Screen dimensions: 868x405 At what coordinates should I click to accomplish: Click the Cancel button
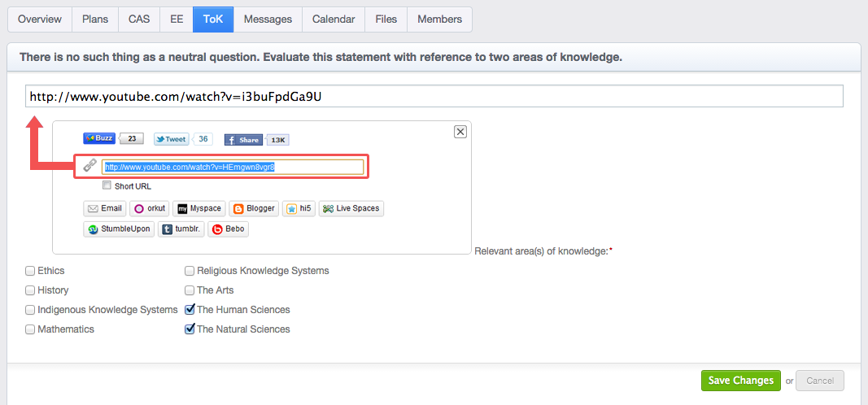[x=820, y=381]
